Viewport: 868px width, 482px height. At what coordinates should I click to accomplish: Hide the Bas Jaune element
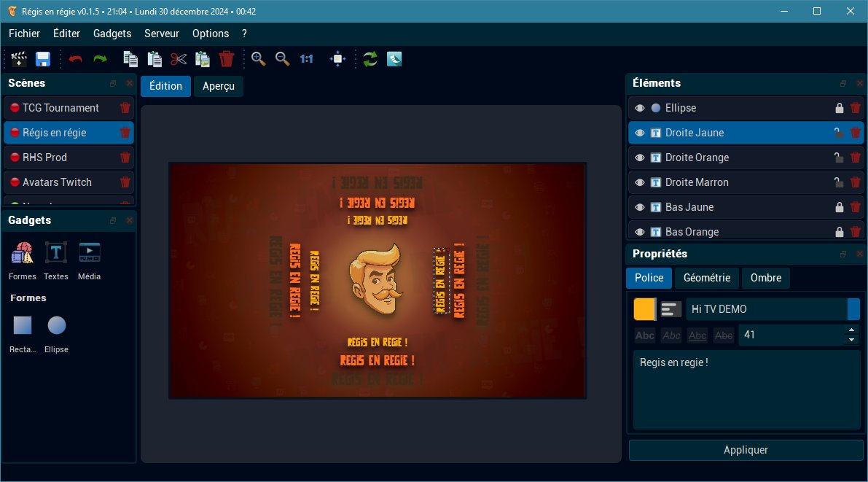click(x=640, y=207)
